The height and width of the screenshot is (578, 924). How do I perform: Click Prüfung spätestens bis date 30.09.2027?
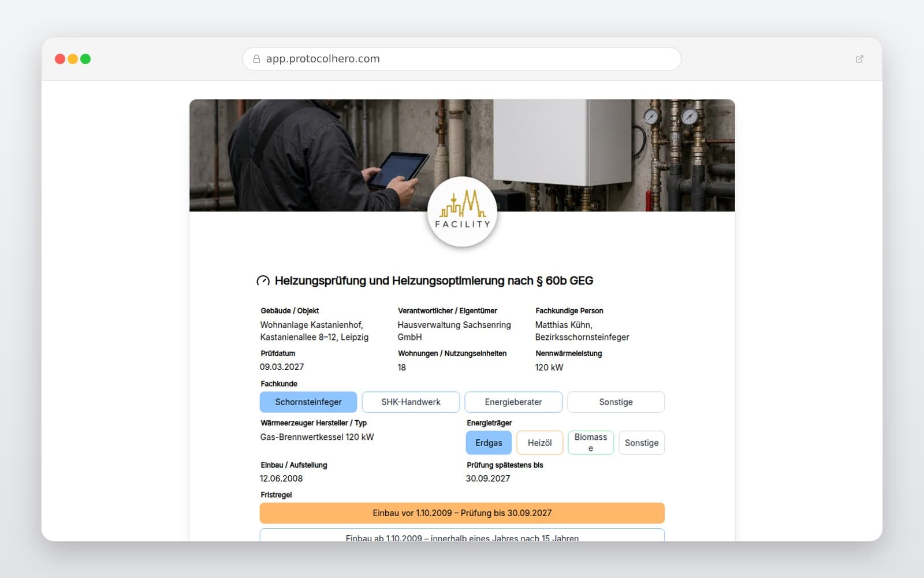pos(488,479)
